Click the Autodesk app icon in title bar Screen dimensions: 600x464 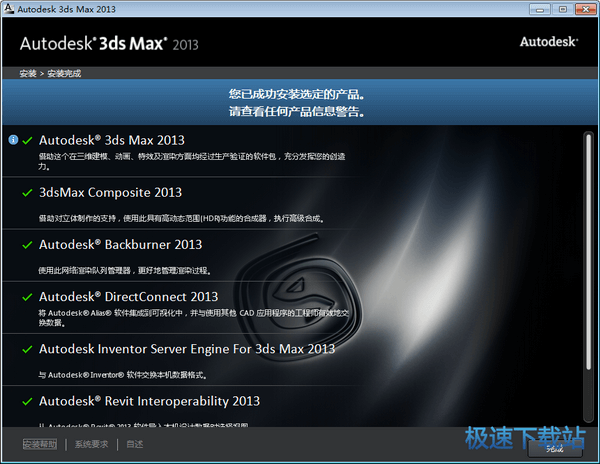[x=8, y=8]
